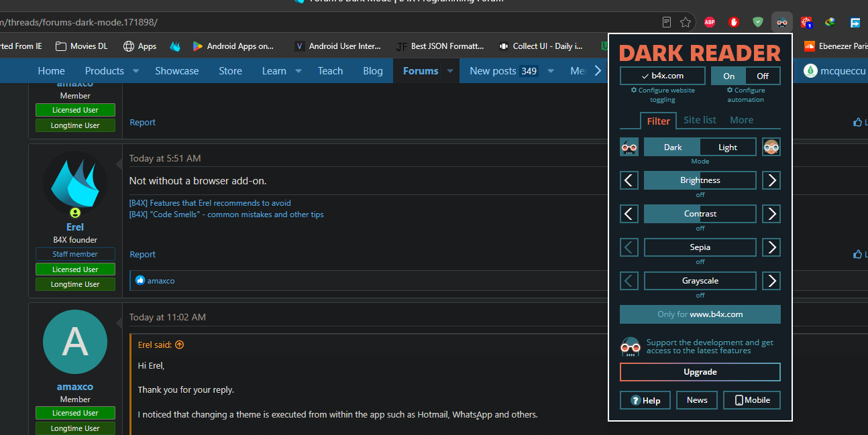Toggle Dark Reader for b4x.com
868x435 pixels.
(x=663, y=76)
